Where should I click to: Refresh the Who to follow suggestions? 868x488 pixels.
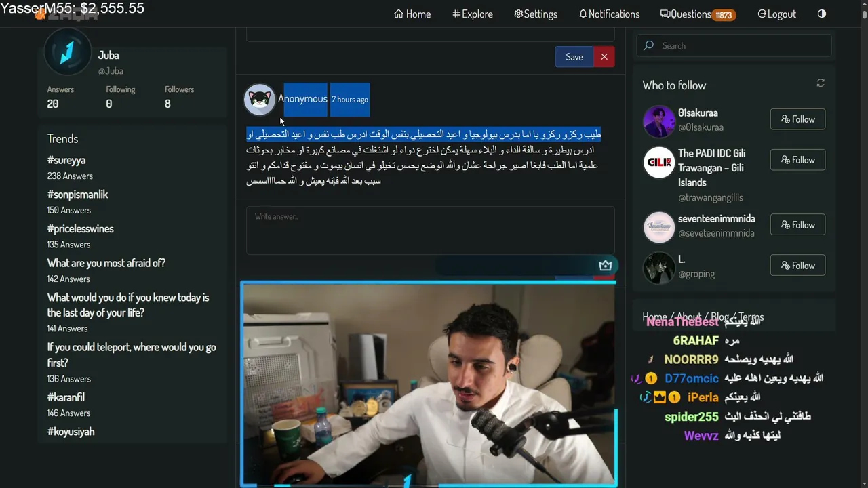click(x=821, y=83)
